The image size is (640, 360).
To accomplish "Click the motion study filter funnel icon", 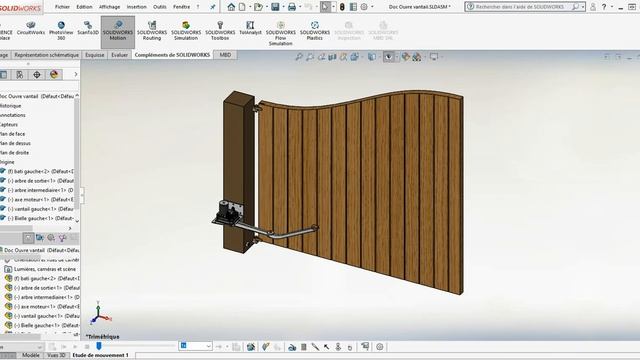I will pyautogui.click(x=62, y=238).
